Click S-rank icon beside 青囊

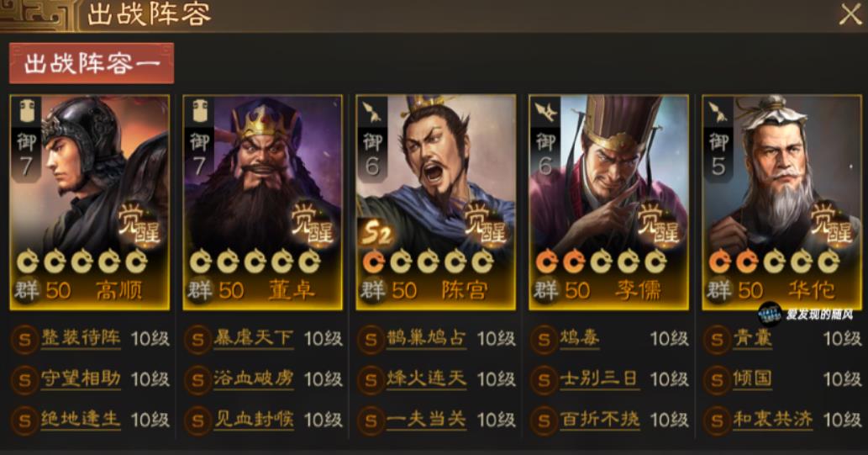[x=717, y=339]
